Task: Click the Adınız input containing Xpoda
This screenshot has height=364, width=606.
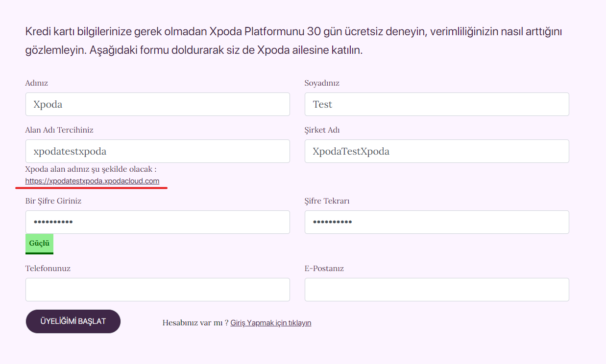Action: click(157, 104)
